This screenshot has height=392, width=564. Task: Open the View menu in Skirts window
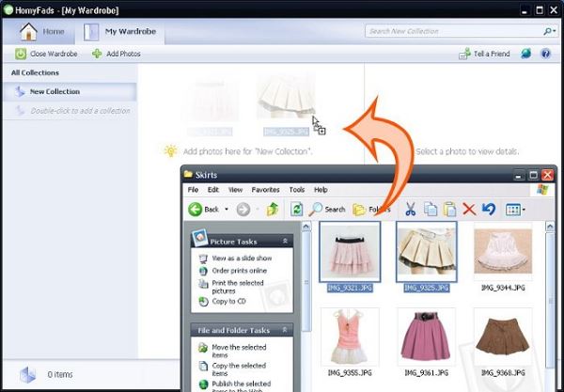(235, 190)
